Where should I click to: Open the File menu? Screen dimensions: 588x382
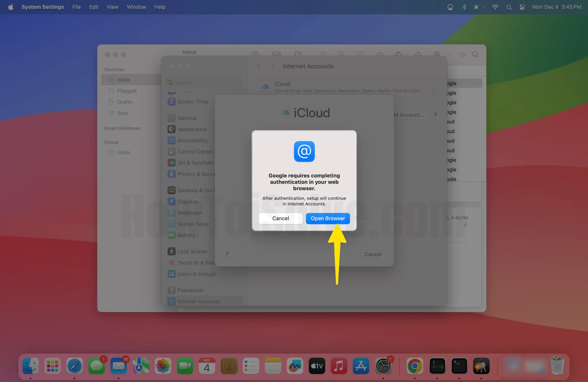(x=76, y=7)
